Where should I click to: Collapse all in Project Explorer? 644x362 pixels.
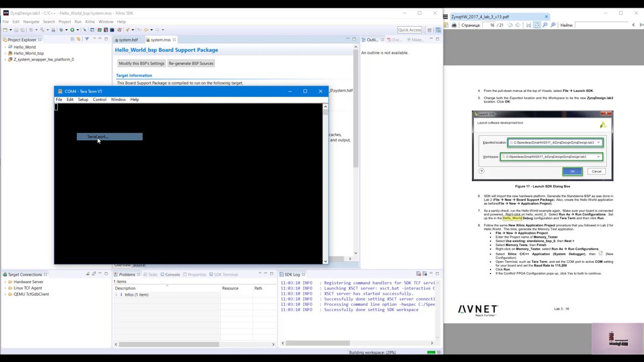(x=72, y=39)
